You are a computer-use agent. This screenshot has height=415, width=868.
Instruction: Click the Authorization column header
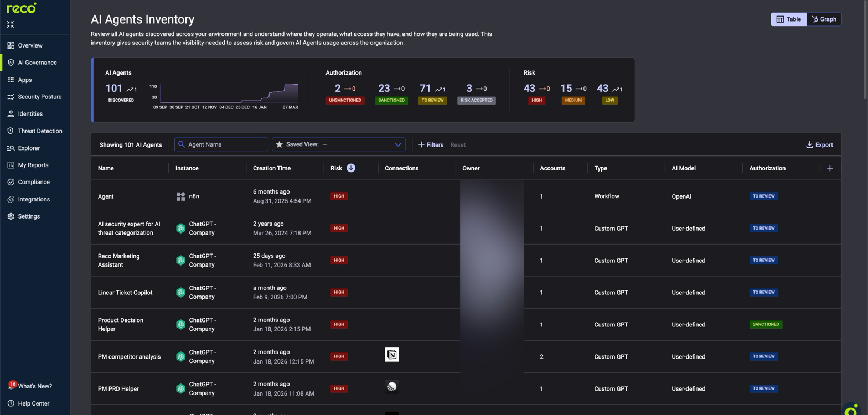point(767,168)
